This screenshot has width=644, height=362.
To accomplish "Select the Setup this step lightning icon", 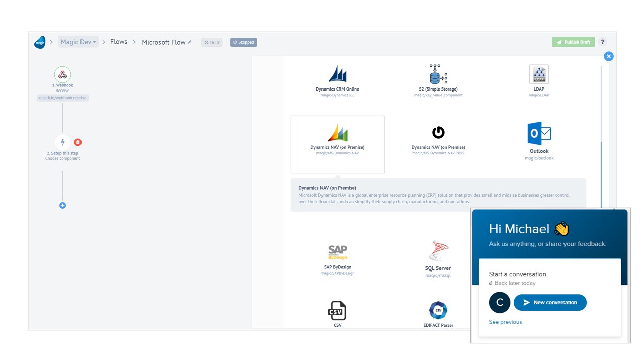I will coord(62,142).
